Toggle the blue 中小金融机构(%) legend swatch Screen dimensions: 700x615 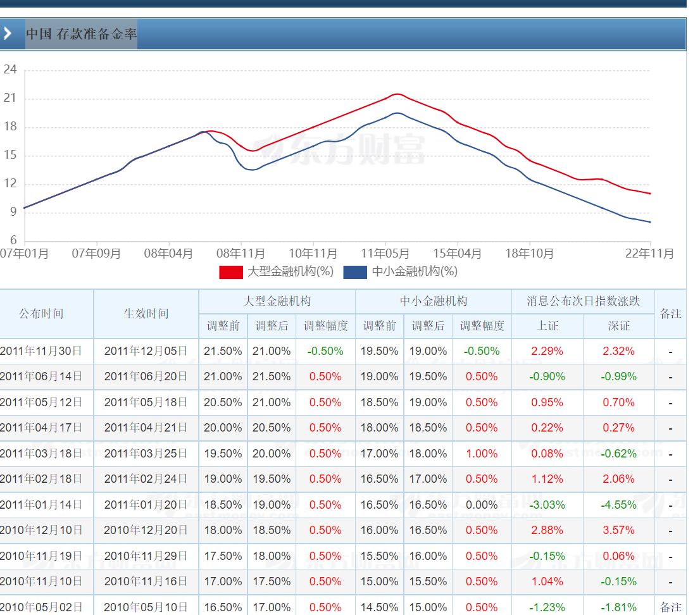click(355, 272)
